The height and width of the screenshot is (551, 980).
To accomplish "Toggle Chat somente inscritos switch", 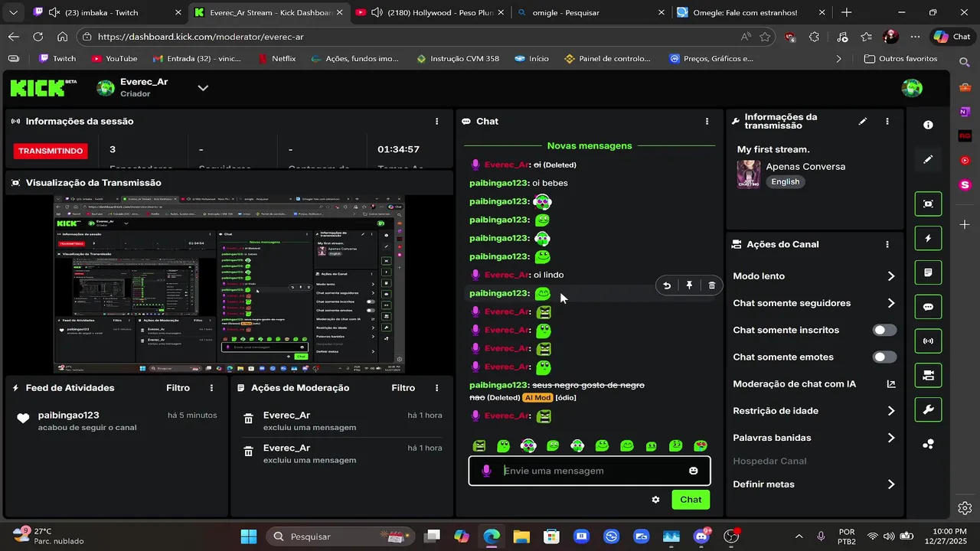I will point(885,330).
